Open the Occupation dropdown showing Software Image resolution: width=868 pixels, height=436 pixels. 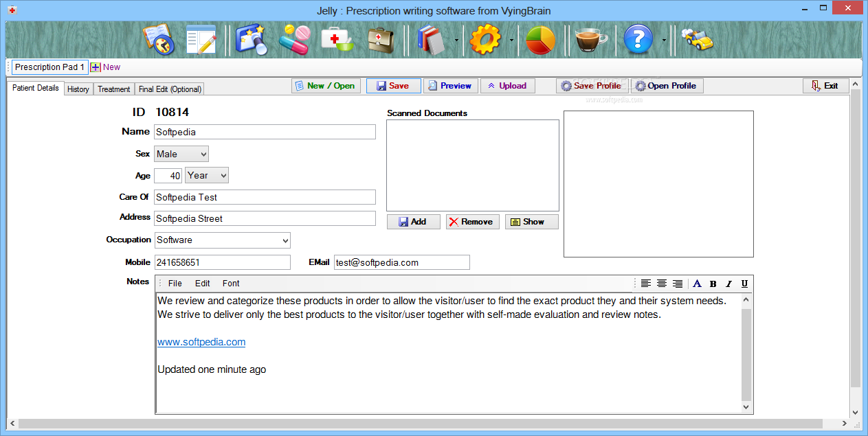click(222, 240)
